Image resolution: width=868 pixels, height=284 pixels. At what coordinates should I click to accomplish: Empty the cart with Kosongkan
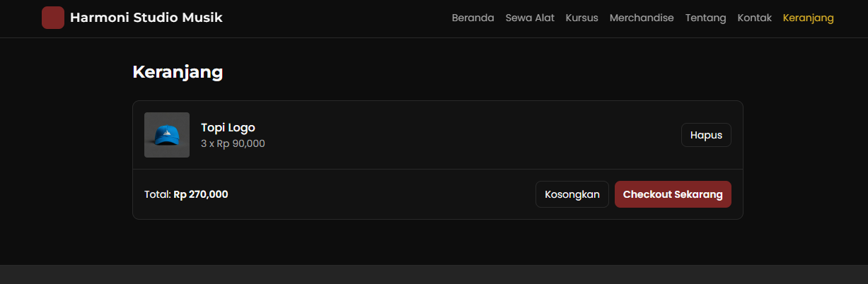[x=572, y=194]
